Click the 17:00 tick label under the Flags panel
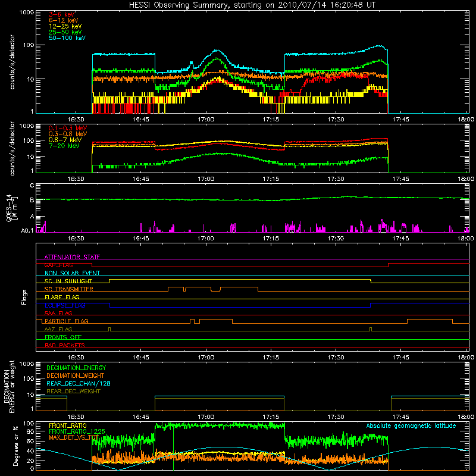This screenshot has height=476, width=476. (206, 358)
